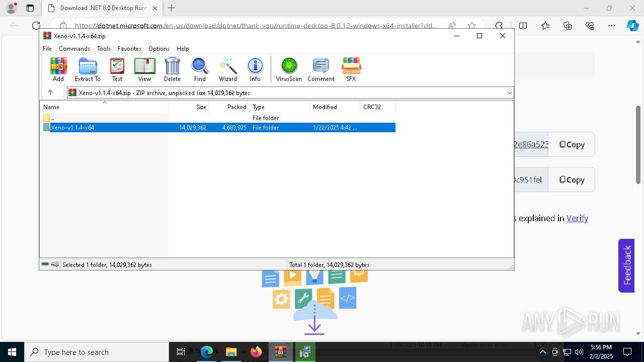The height and width of the screenshot is (362, 644).
Task: Start VirusScan on the archive
Action: point(289,69)
